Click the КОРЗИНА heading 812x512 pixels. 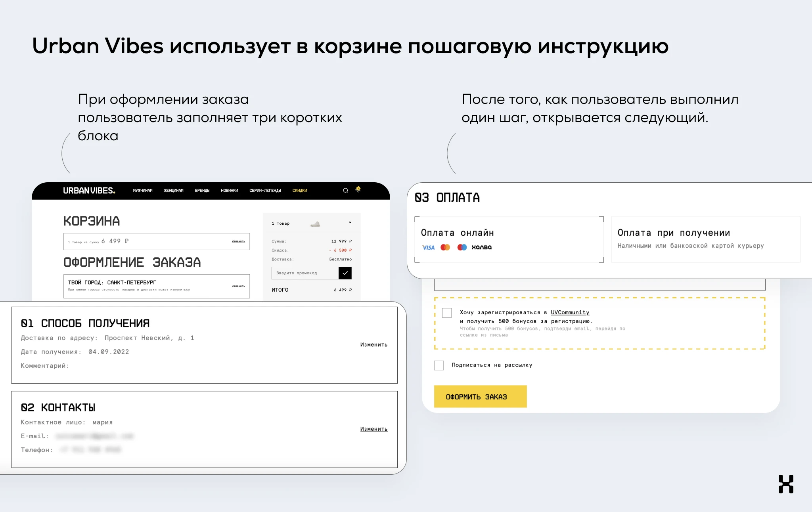92,221
